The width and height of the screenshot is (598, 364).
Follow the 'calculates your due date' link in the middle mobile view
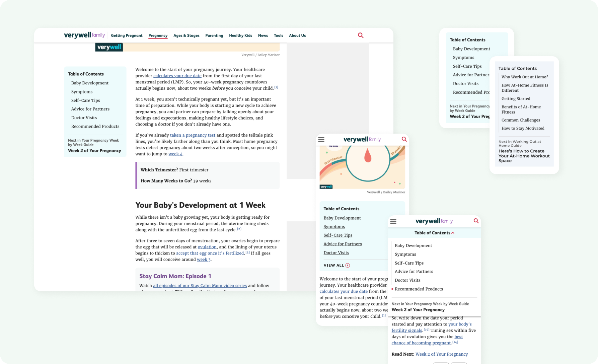pos(344,291)
